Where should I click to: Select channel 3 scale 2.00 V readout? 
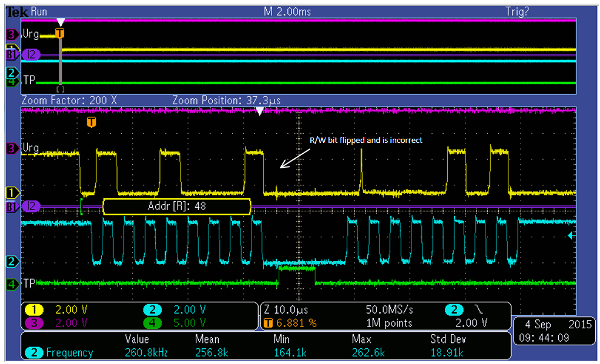click(71, 323)
